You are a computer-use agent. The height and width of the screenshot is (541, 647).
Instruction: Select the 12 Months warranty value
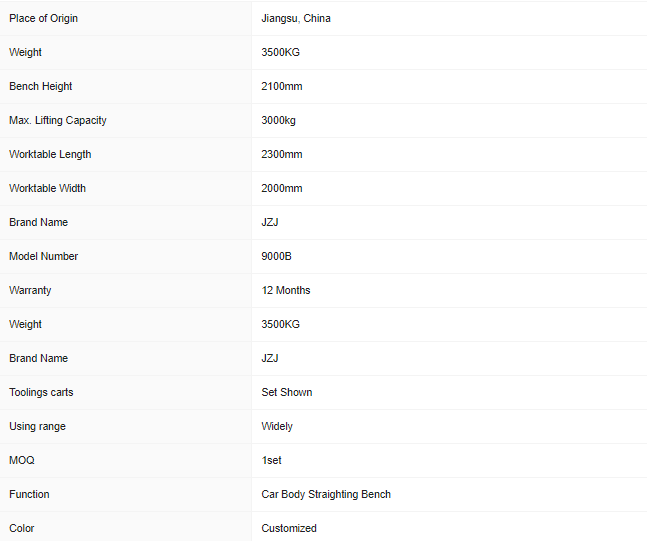[286, 290]
